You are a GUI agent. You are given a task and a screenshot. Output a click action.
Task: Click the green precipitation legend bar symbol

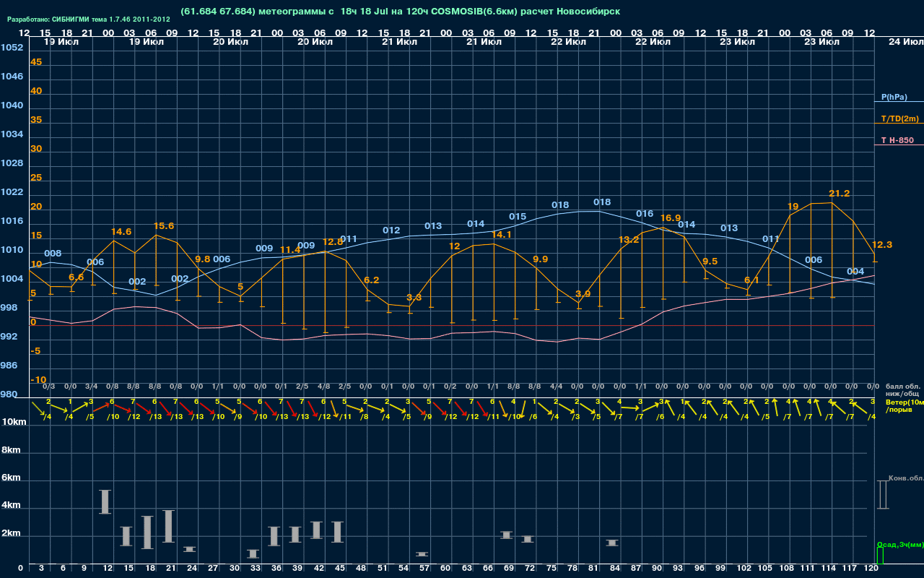click(x=879, y=556)
